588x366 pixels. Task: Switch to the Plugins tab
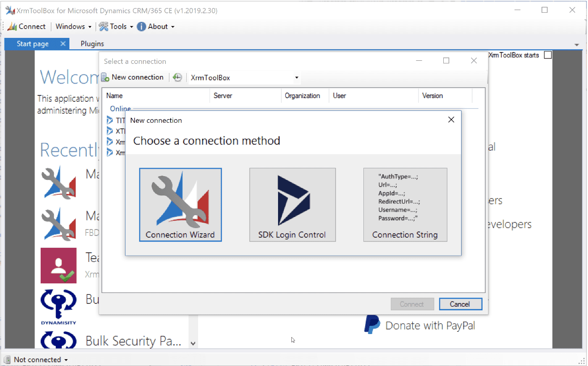tap(92, 44)
